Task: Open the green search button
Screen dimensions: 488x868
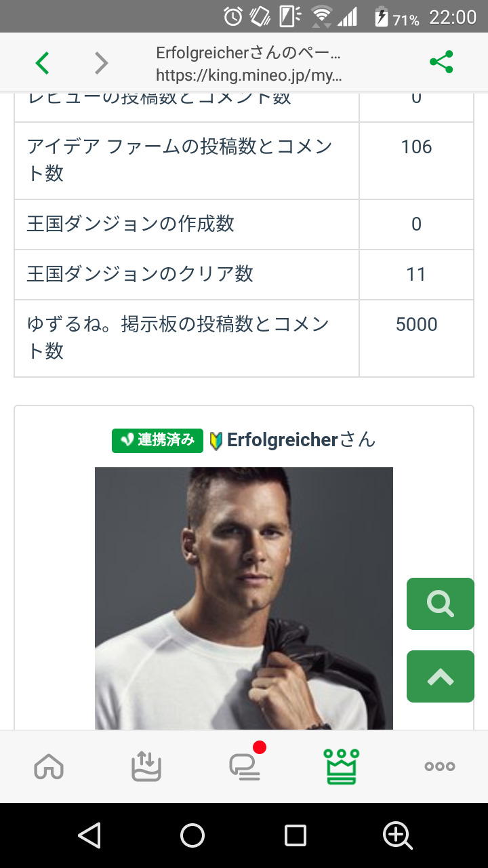Action: [x=440, y=604]
